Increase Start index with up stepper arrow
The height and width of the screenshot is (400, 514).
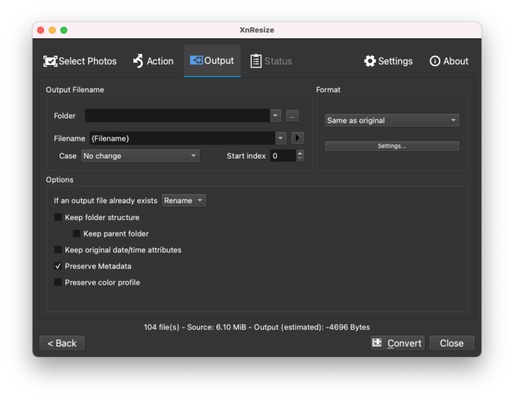[300, 153]
